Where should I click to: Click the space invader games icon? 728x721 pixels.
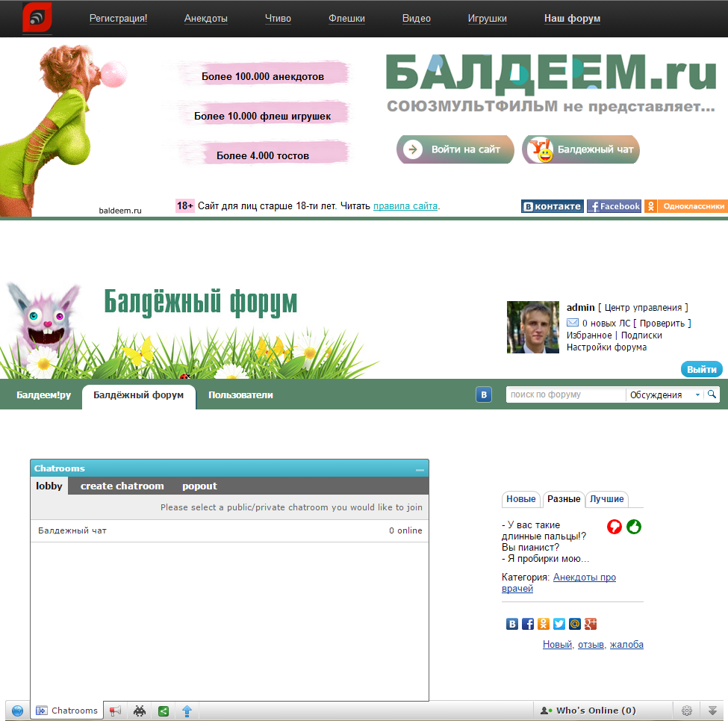140,711
